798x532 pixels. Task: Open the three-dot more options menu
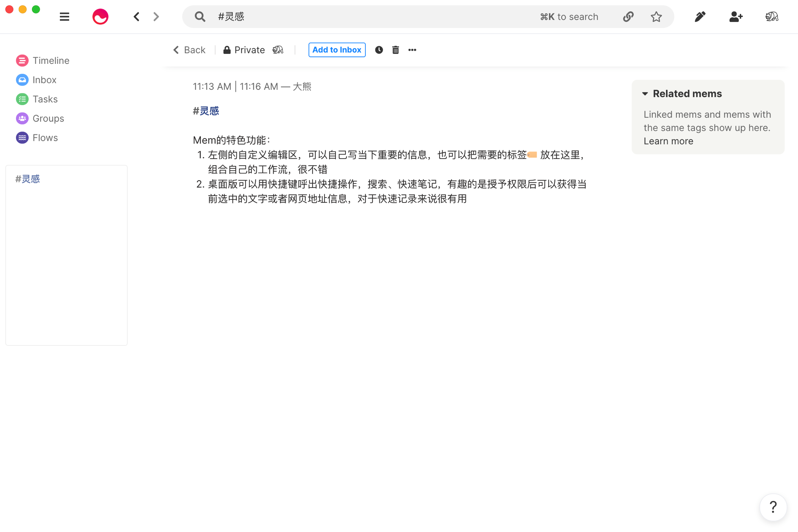[x=412, y=50]
